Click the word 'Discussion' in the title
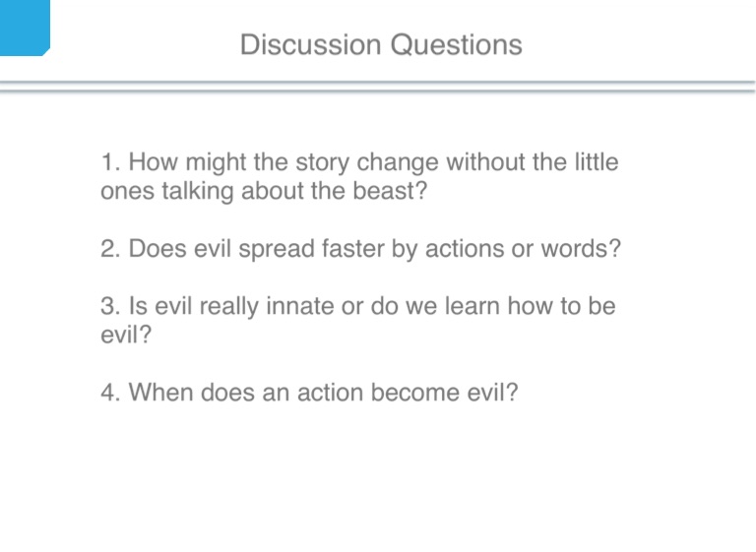 (309, 45)
